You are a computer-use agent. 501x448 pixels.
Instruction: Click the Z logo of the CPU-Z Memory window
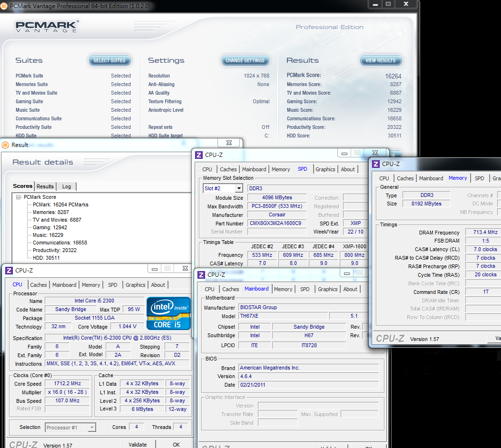tap(376, 164)
